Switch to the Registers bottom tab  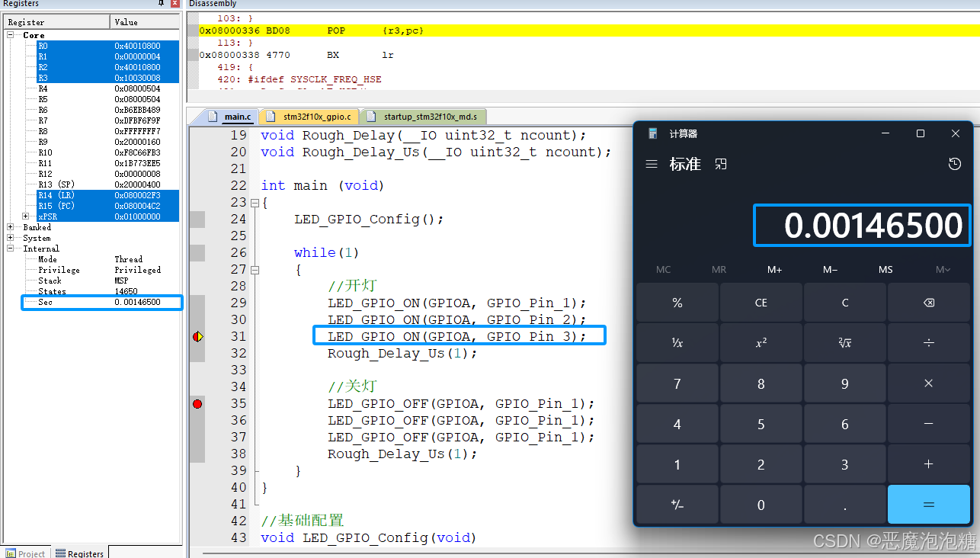click(x=79, y=553)
